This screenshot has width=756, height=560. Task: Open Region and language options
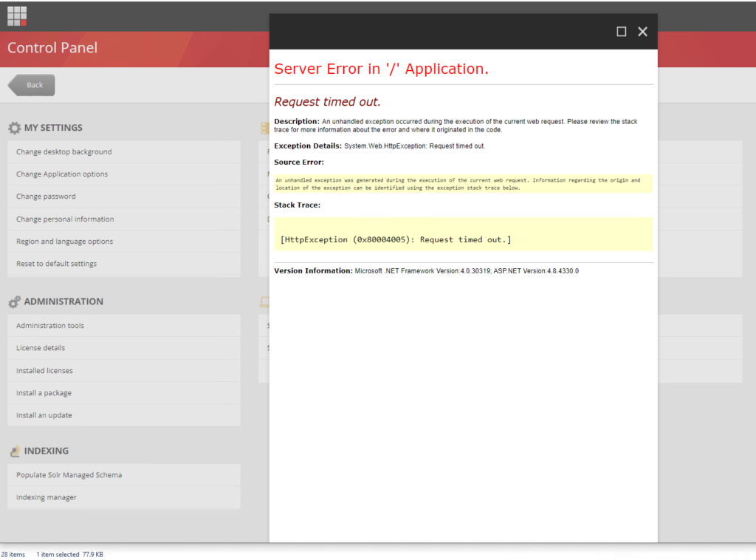point(124,241)
